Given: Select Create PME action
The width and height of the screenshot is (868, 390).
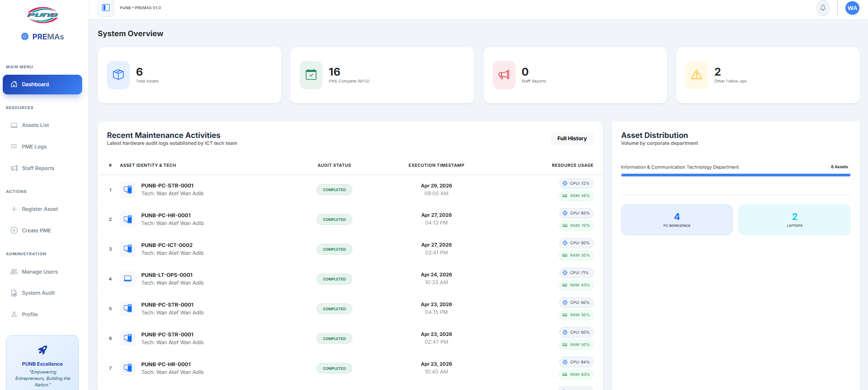Looking at the screenshot, I should pos(43,231).
